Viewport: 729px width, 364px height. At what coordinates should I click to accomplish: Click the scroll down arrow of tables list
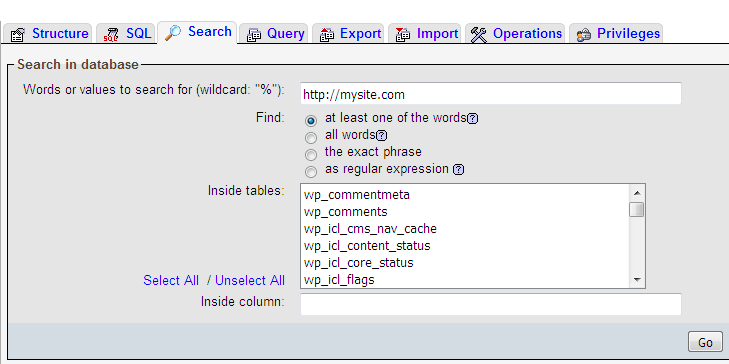[x=637, y=280]
